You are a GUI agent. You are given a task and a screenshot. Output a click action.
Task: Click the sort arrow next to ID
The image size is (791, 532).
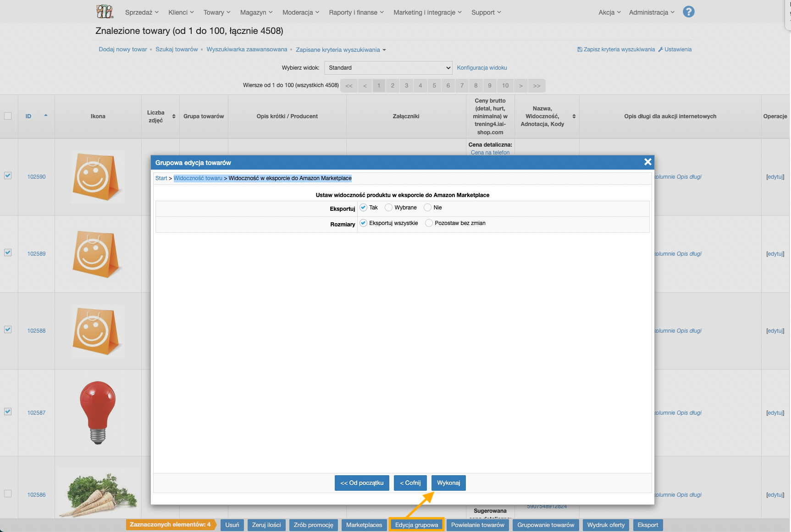pyautogui.click(x=46, y=115)
